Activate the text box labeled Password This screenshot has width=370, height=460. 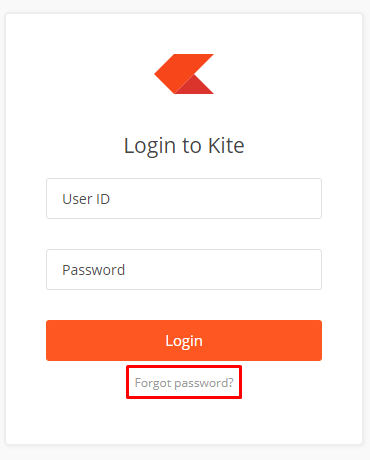[184, 269]
